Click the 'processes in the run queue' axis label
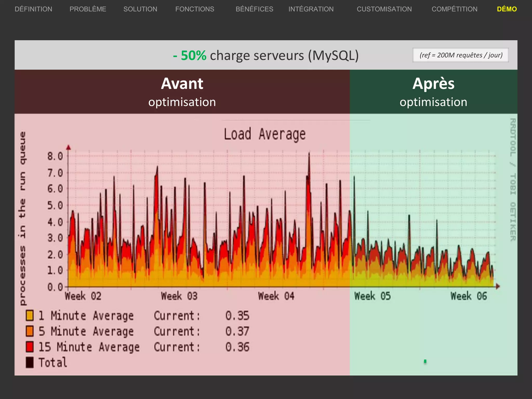The height and width of the screenshot is (399, 532). click(x=23, y=218)
